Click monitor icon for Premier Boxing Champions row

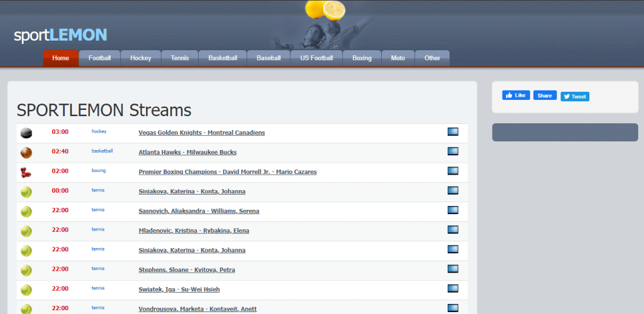(453, 171)
